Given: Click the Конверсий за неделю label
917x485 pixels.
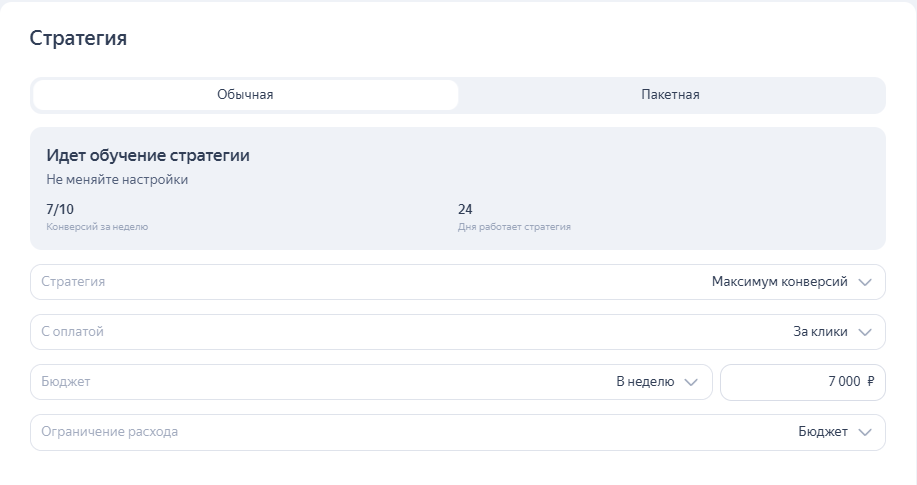Looking at the screenshot, I should tap(97, 226).
